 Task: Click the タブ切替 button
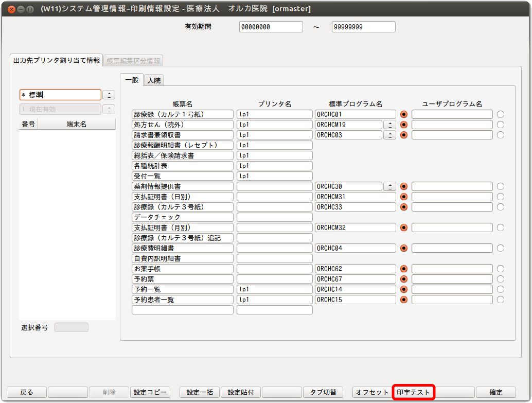(323, 392)
